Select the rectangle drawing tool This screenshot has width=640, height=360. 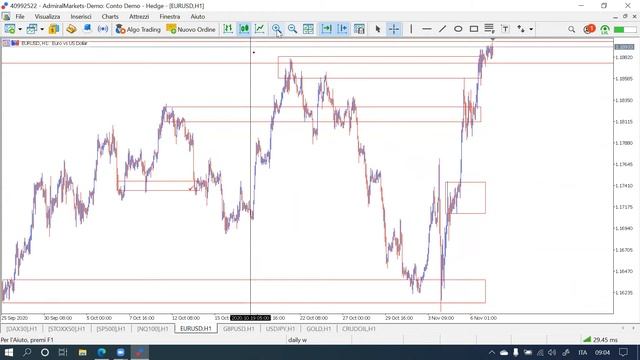pyautogui.click(x=474, y=29)
